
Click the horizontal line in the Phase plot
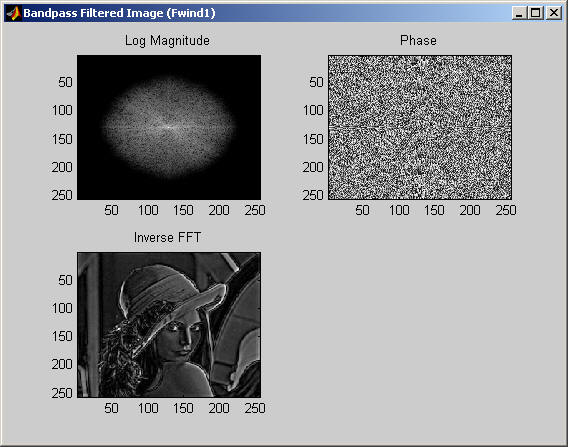[420, 127]
